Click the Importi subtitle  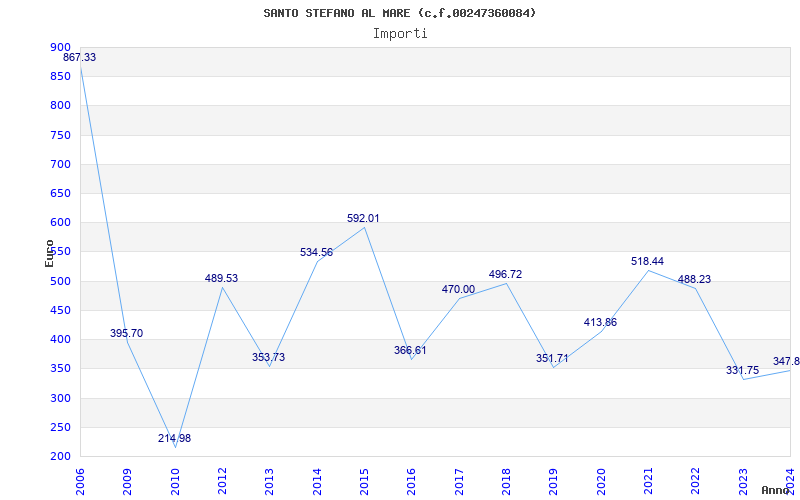point(400,34)
